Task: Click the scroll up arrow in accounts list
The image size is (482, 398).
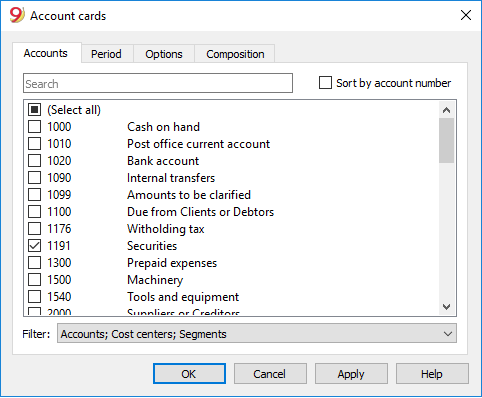Action: (446, 110)
